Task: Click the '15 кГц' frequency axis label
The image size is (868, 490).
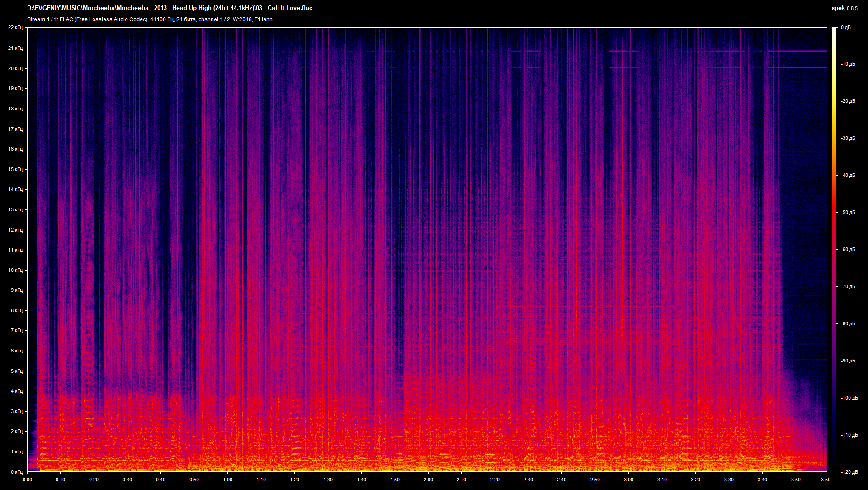Action: click(x=15, y=169)
